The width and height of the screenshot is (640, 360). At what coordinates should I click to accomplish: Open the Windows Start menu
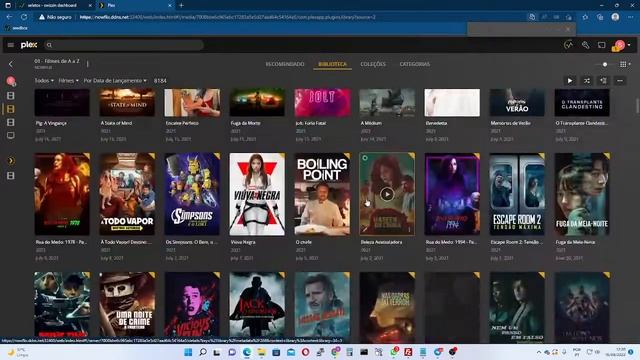pyautogui.click(x=188, y=352)
